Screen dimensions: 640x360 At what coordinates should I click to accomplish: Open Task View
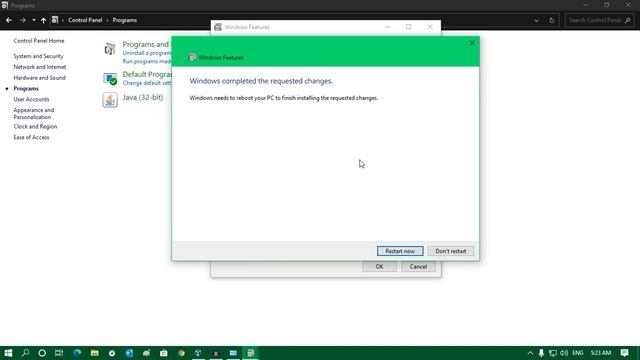coord(59,353)
